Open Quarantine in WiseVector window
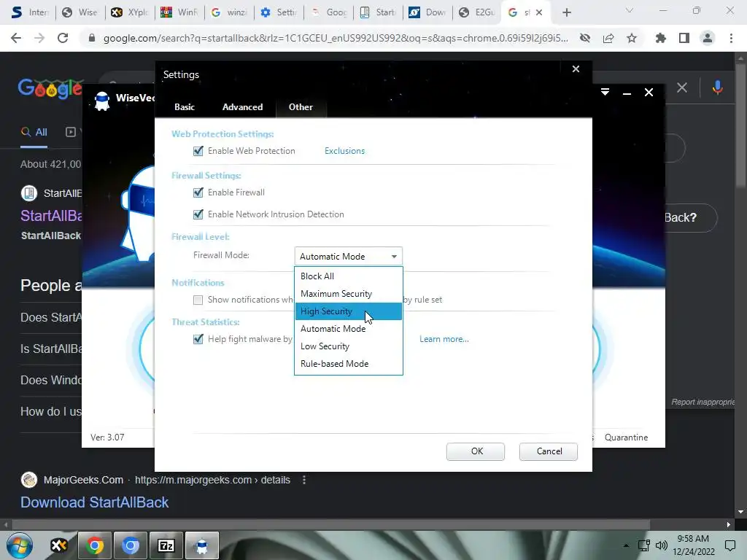The height and width of the screenshot is (560, 747). click(x=626, y=437)
